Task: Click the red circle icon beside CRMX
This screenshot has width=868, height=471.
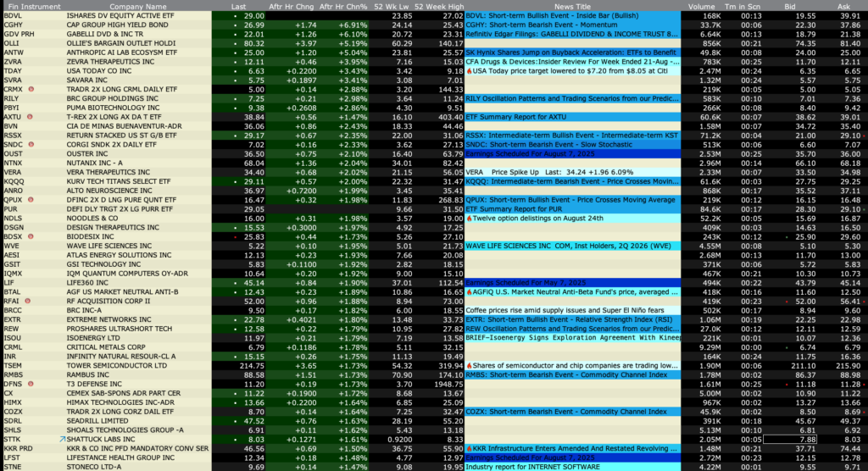Action: coord(31,89)
